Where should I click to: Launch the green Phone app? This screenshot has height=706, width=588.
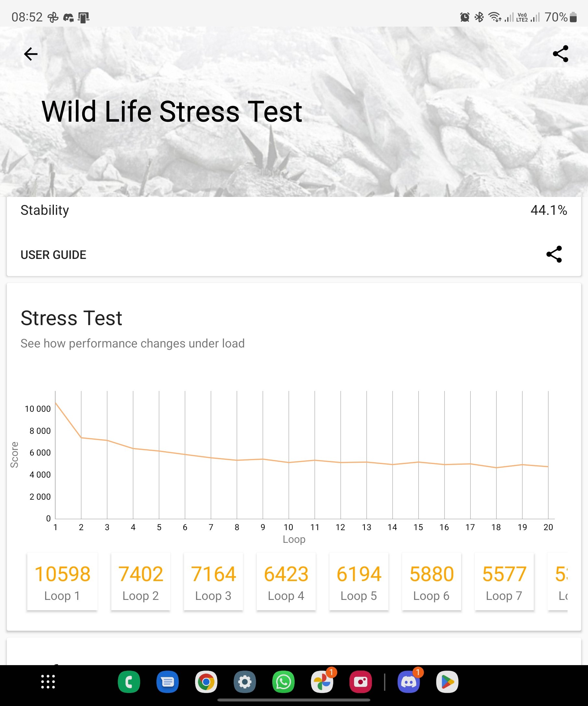(x=129, y=682)
